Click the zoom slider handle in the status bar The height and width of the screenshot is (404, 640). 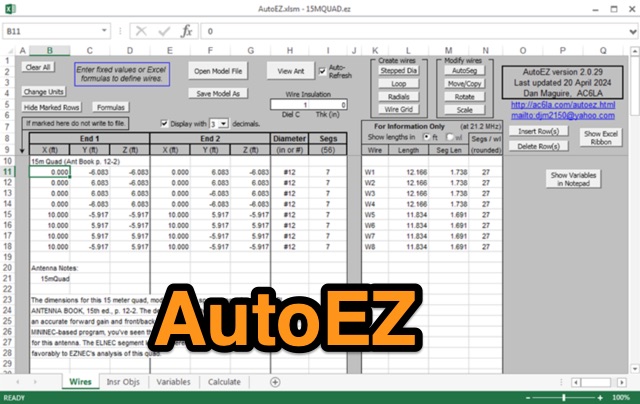[564, 397]
